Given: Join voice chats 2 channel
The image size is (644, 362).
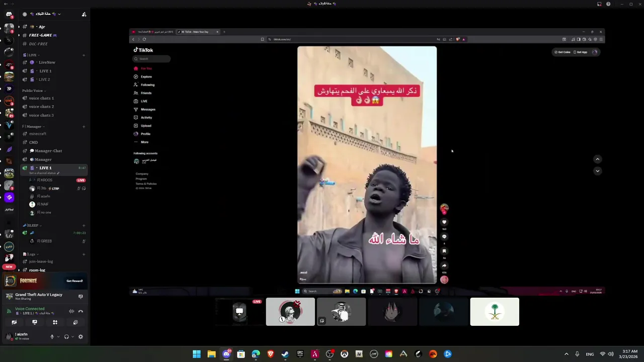Looking at the screenshot, I should (x=54, y=107).
